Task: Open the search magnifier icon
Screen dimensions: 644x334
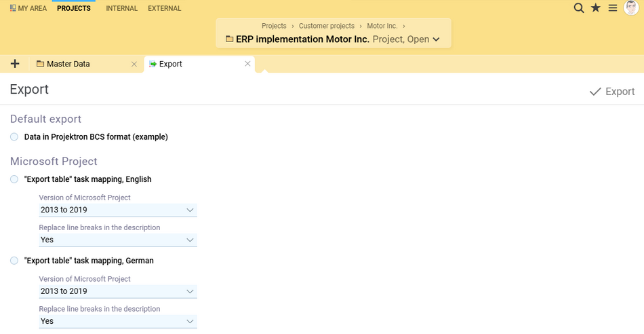Action: [x=579, y=8]
